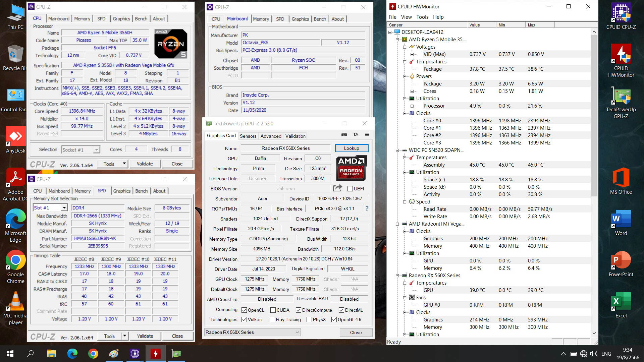Click the HWMonitor vertical scrollbar thumb
This screenshot has height=362, width=644.
(x=594, y=116)
